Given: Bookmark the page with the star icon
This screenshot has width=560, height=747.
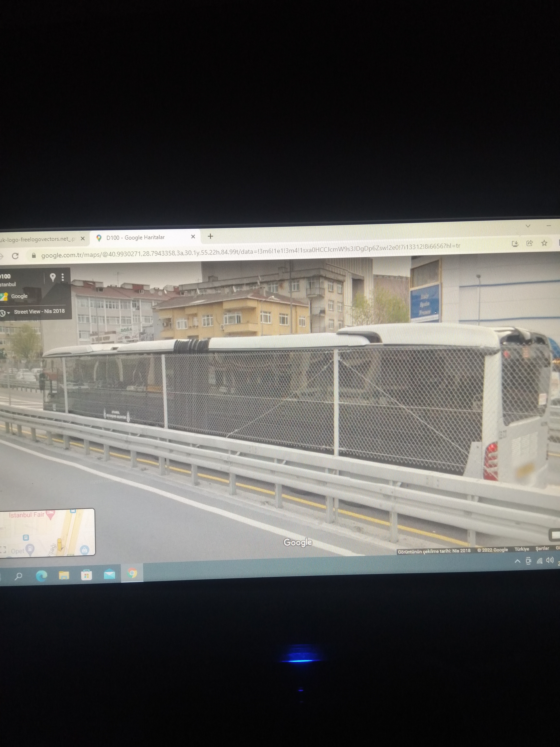Looking at the screenshot, I should point(544,243).
